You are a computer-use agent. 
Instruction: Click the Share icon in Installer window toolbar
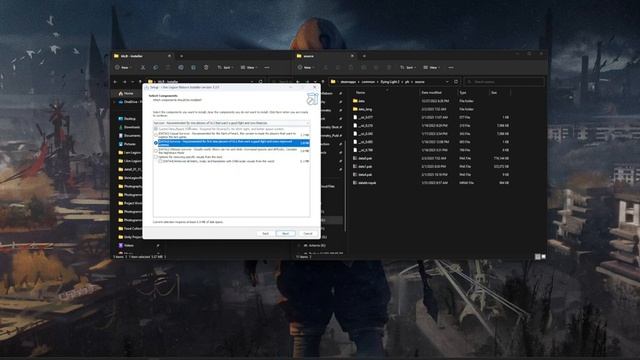(193, 67)
